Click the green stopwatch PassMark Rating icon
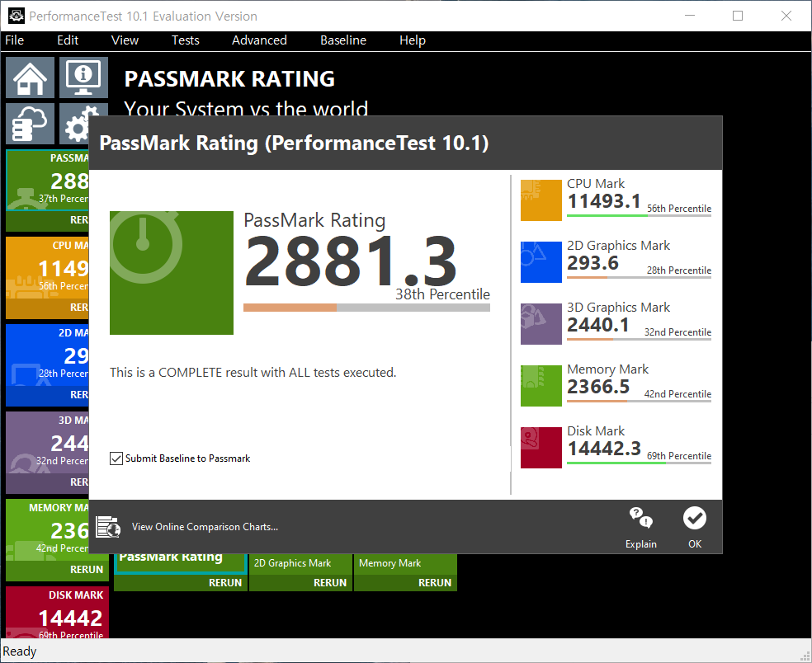 point(172,273)
